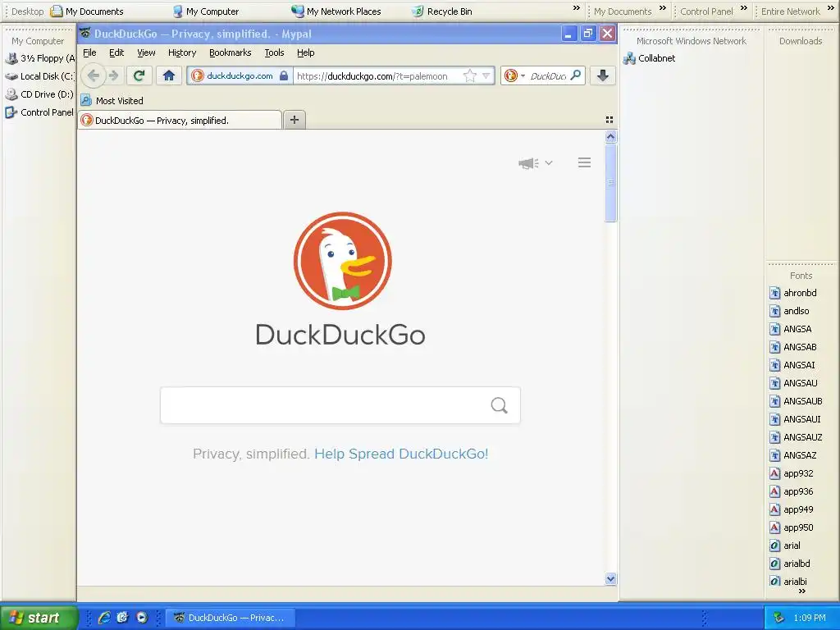The image size is (840, 630).
Task: Open the Most Visited bookmarks folder
Action: 112,100
